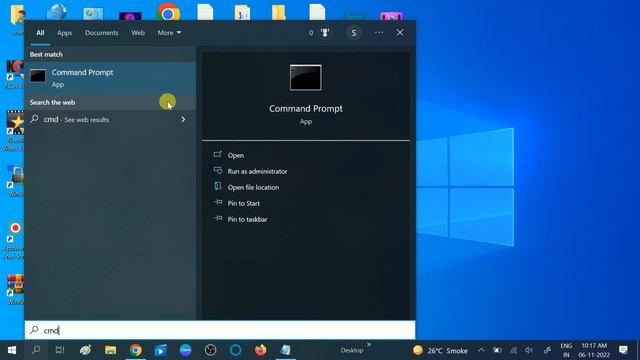Open network status tray icon

pyautogui.click(x=513, y=350)
